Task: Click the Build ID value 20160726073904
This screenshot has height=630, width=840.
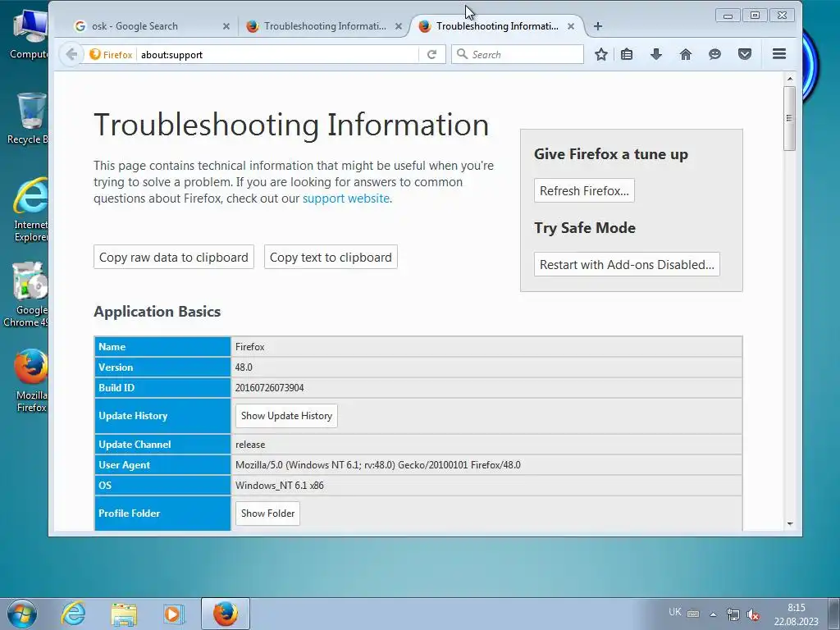Action: tap(269, 388)
